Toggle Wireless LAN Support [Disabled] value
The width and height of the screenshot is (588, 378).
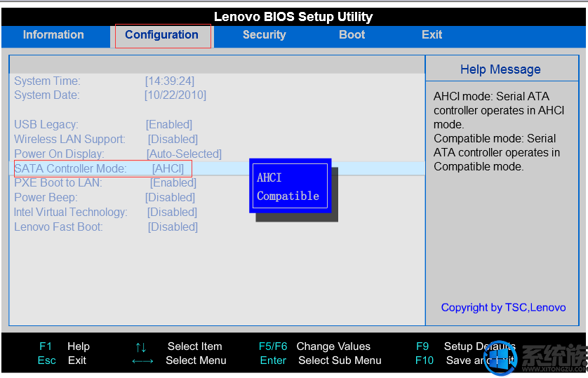173,140
